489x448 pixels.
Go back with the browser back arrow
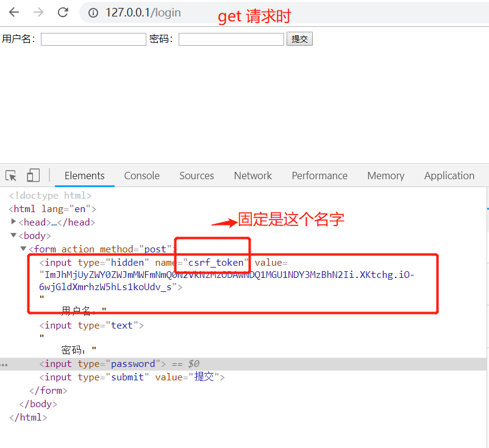pyautogui.click(x=14, y=12)
